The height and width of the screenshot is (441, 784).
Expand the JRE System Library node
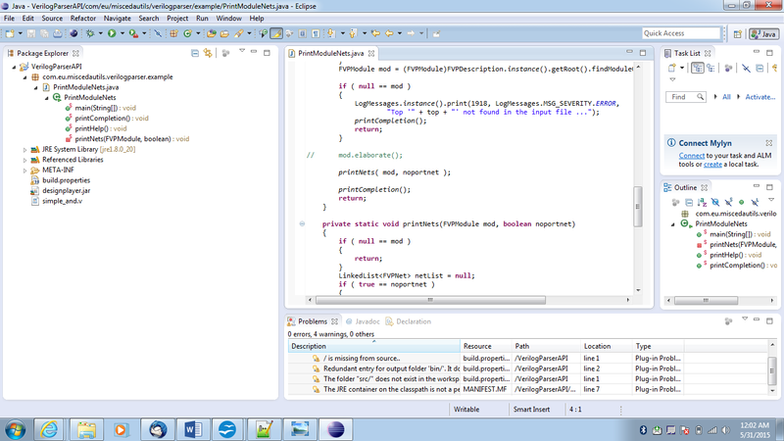click(x=25, y=150)
